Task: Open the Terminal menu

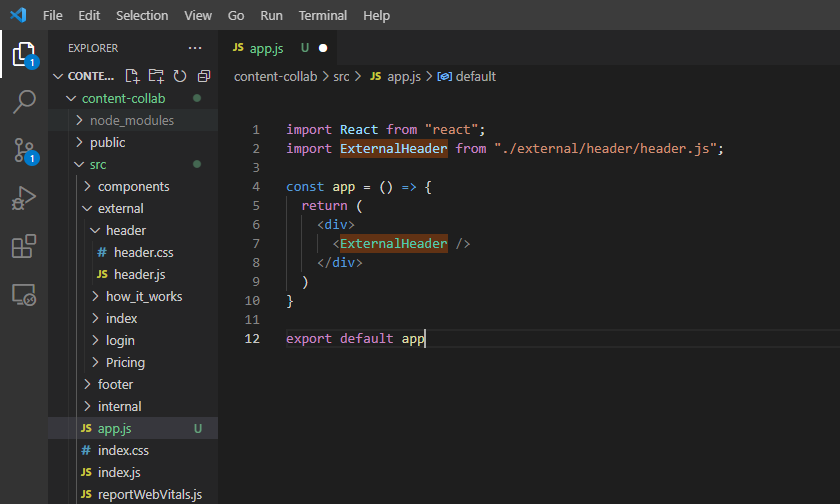Action: pos(322,15)
